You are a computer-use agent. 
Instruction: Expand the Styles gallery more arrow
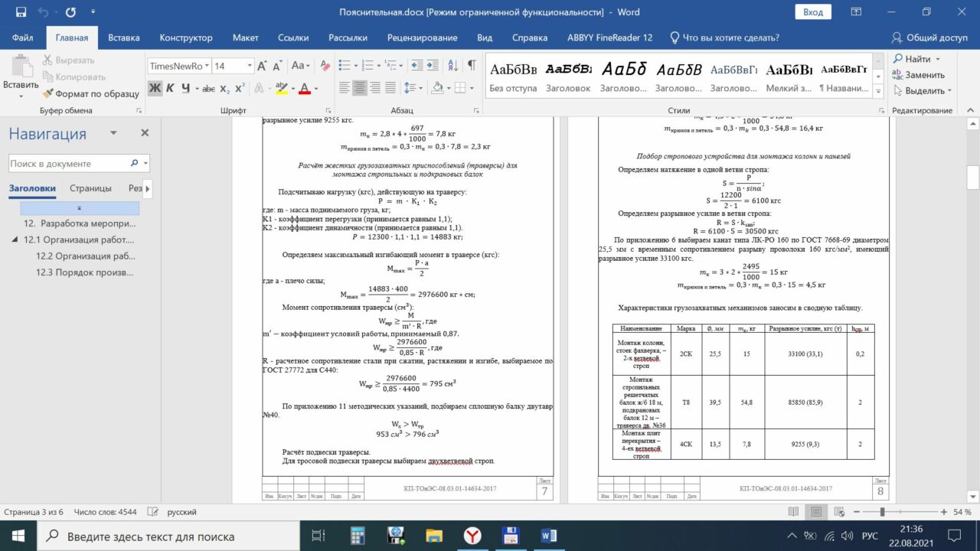click(879, 90)
